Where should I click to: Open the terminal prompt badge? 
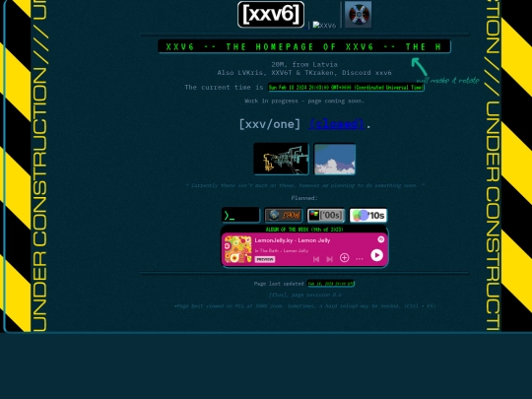240,215
